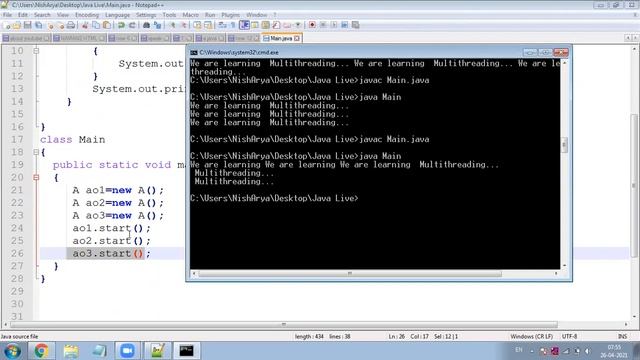Screen dimensions: 640x360
Task: Close the Main.java tab with its X
Action: pos(297,38)
